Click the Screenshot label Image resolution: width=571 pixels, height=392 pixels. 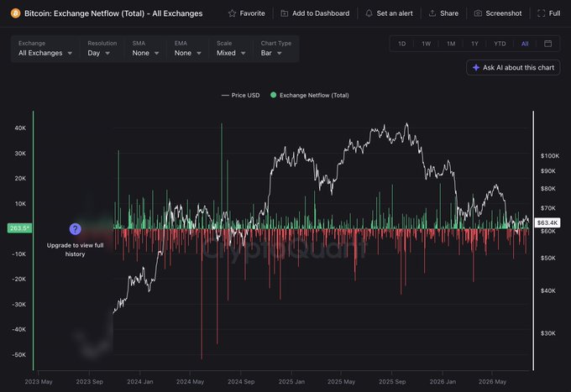(504, 13)
